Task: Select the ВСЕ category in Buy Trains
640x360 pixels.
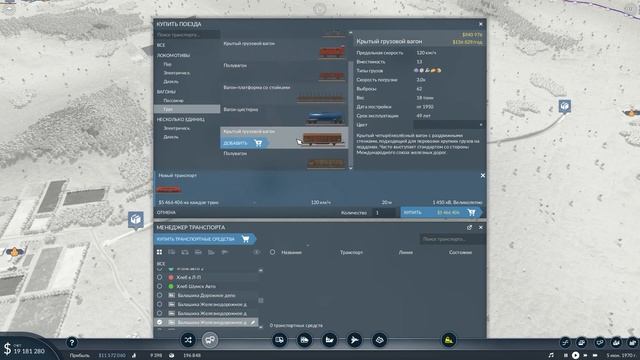Action: 161,45
